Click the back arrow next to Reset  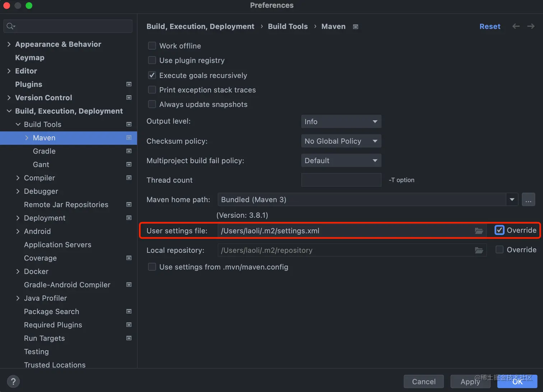[516, 26]
